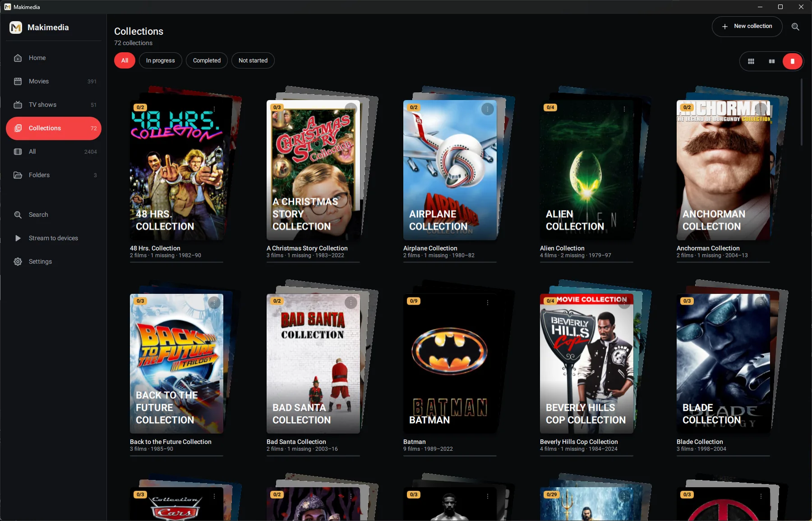Open options menu on 48 Hrs. Collection
Image resolution: width=812 pixels, height=521 pixels.
point(214,109)
